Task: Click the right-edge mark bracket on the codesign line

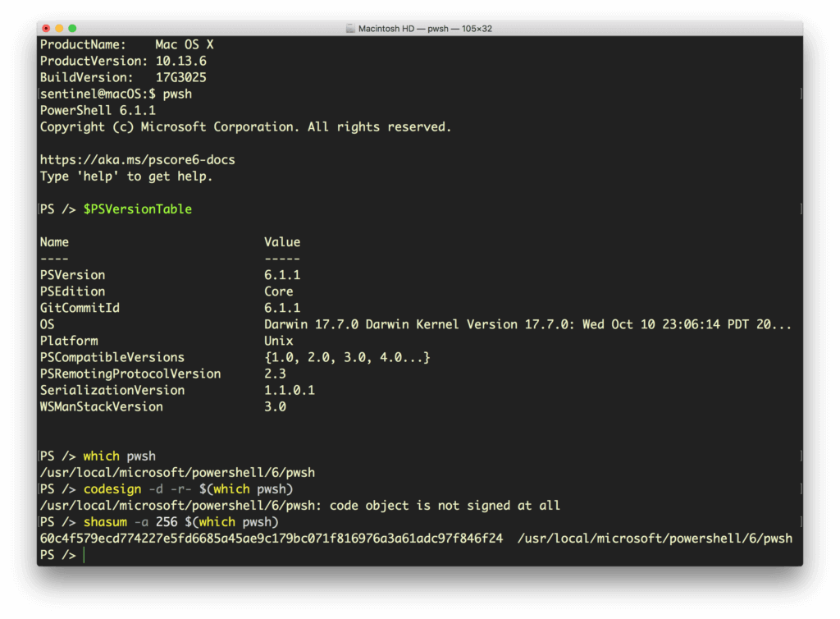Action: pos(800,489)
